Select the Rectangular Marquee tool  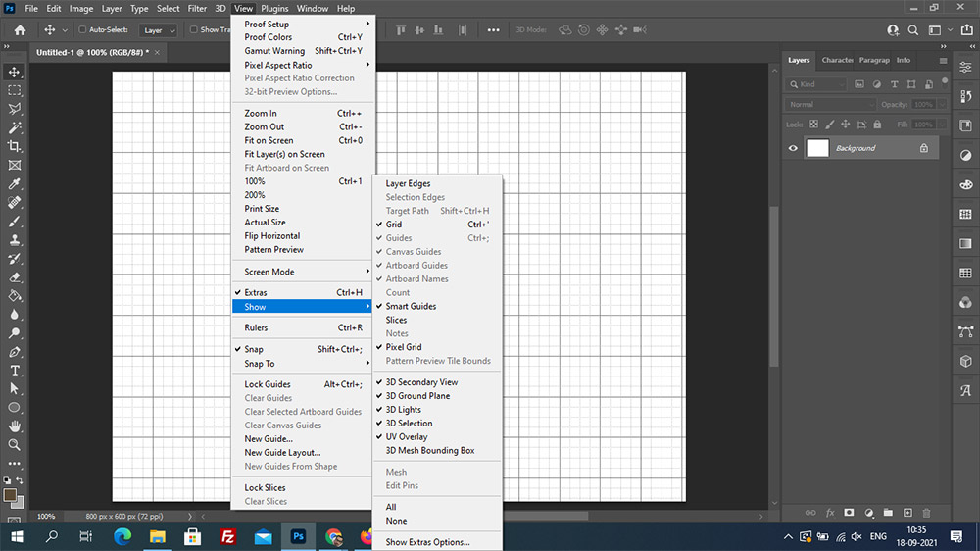pos(14,90)
